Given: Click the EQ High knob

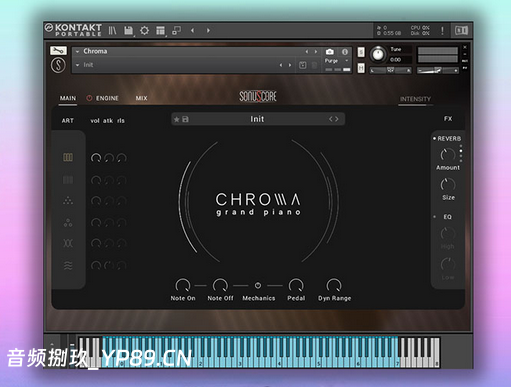Looking at the screenshot, I should click(448, 234).
